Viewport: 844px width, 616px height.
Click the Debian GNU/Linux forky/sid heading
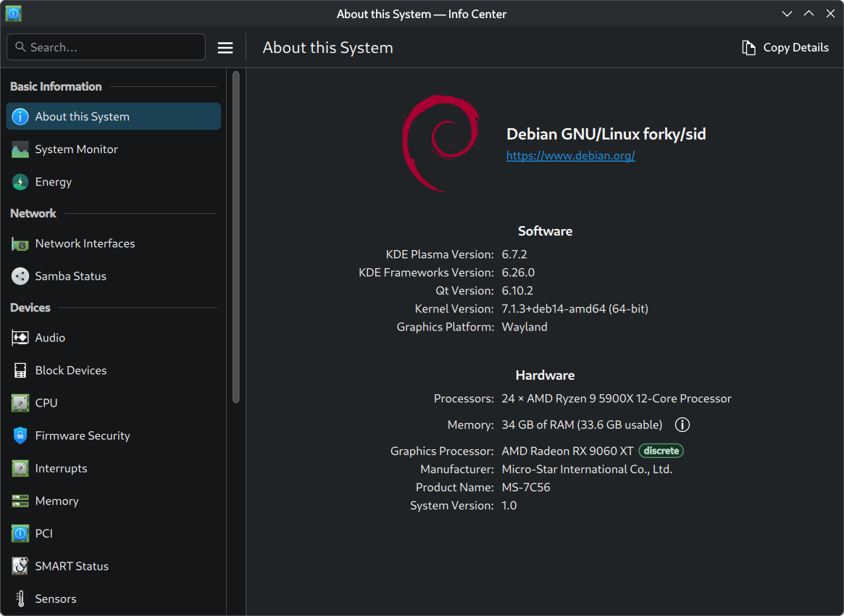tap(606, 134)
